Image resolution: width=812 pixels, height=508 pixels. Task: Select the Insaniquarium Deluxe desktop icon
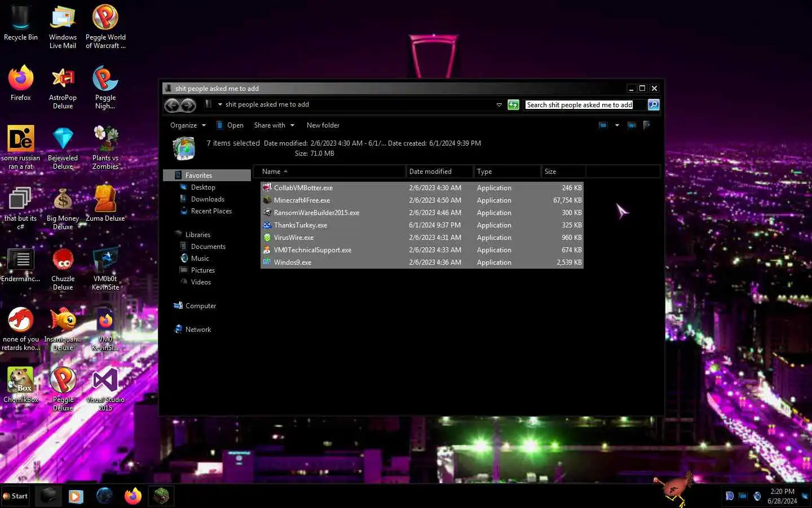[63, 329]
